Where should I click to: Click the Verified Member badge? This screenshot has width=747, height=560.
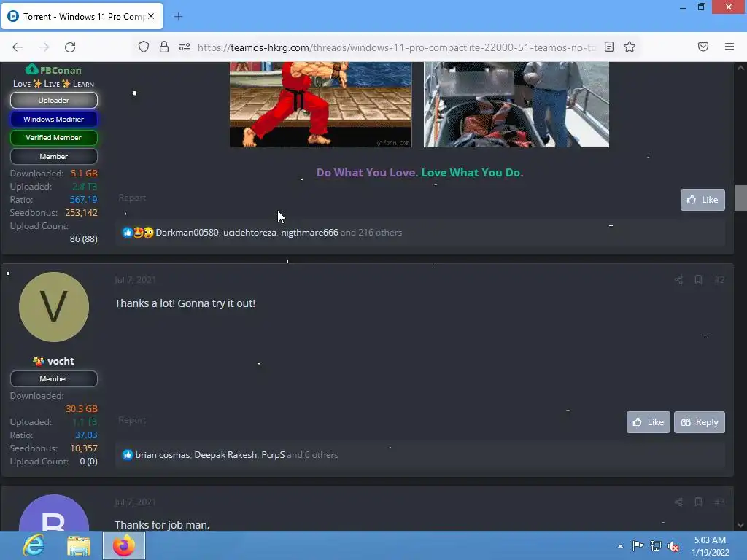(x=54, y=138)
